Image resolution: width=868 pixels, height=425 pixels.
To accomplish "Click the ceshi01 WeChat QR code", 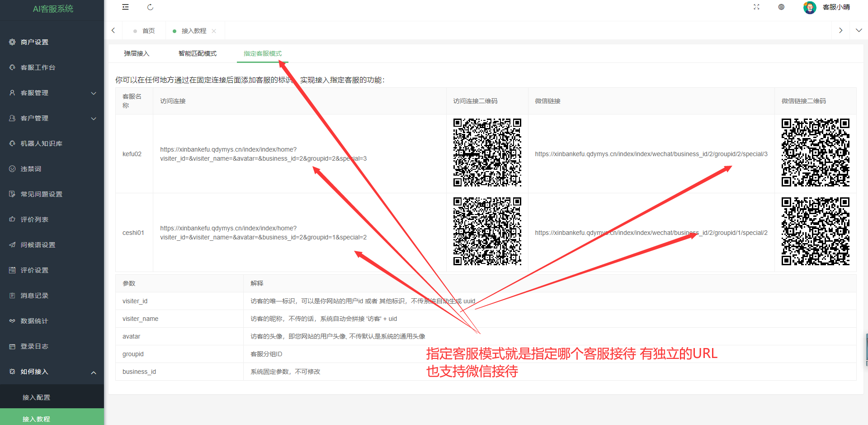I will 816,231.
